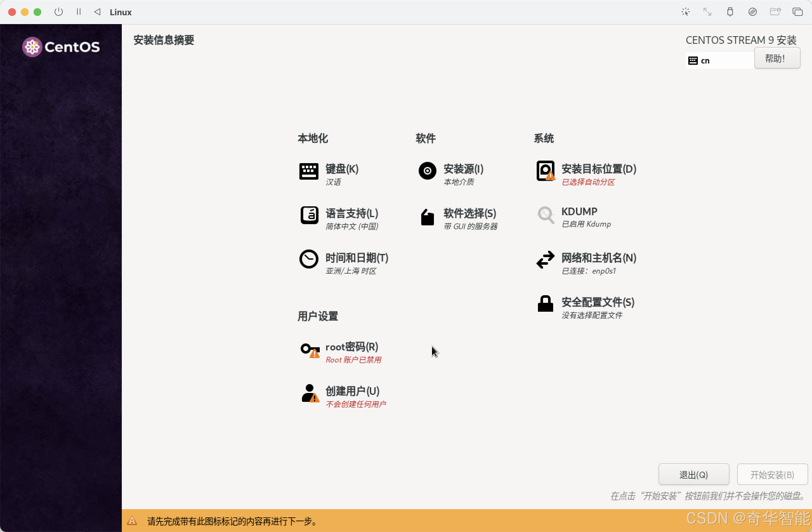This screenshot has width=812, height=532.
Task: Open Time & Date (时间和日期) clock icon
Action: pyautogui.click(x=308, y=259)
